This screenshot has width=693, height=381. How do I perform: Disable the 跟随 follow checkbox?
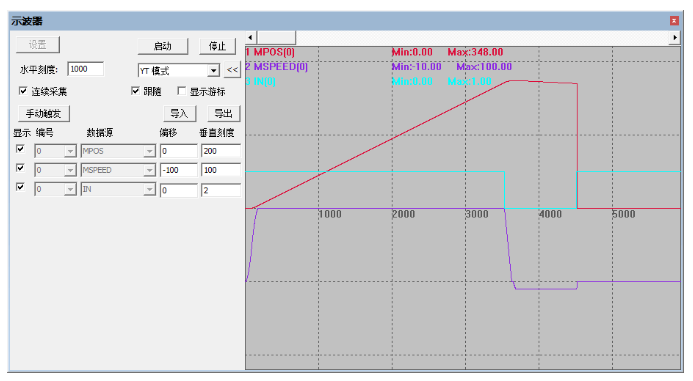click(x=135, y=91)
